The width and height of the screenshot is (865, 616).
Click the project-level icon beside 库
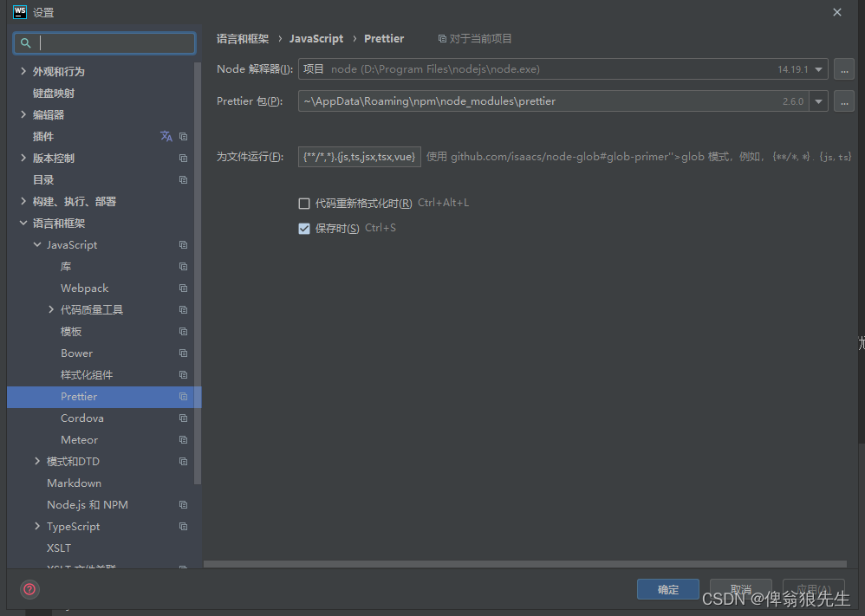click(x=183, y=266)
